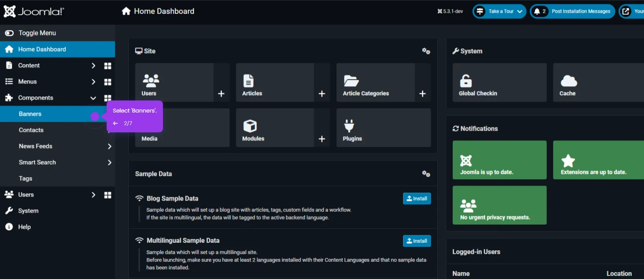Open the Cache quick icon
644x279 pixels.
[598, 83]
